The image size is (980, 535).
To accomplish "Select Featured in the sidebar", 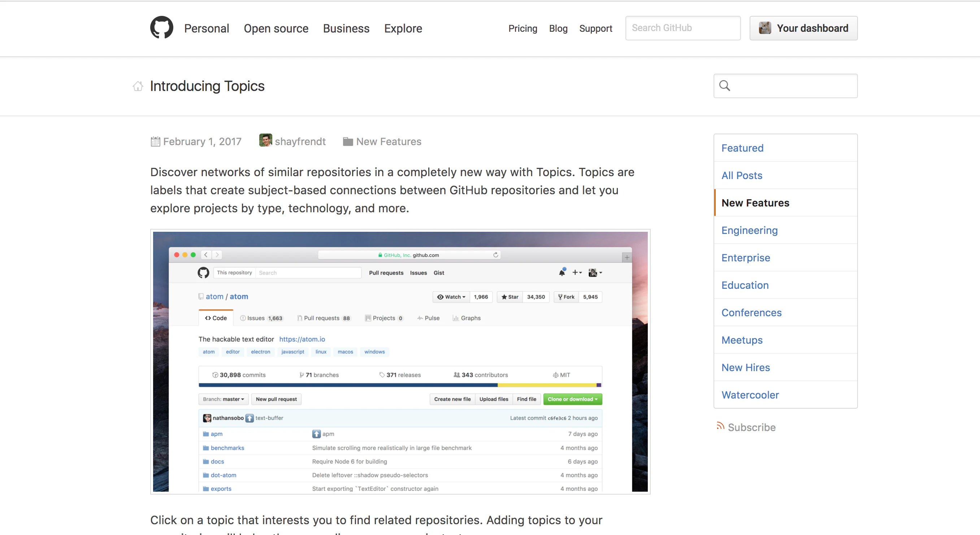I will (785, 148).
